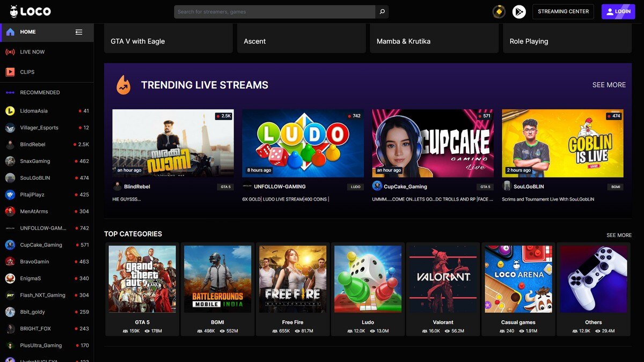Open EnigmaS channel avatar
This screenshot has height=362, width=644.
(x=10, y=278)
